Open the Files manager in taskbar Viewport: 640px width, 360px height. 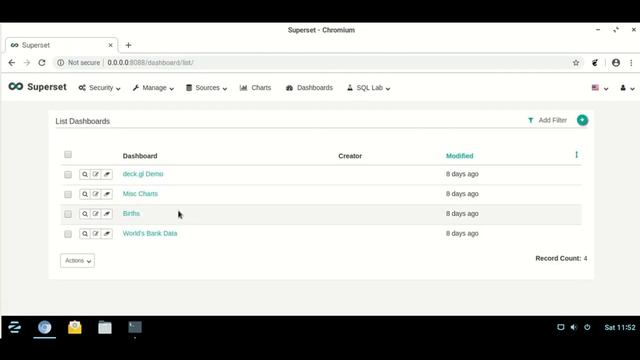click(105, 327)
